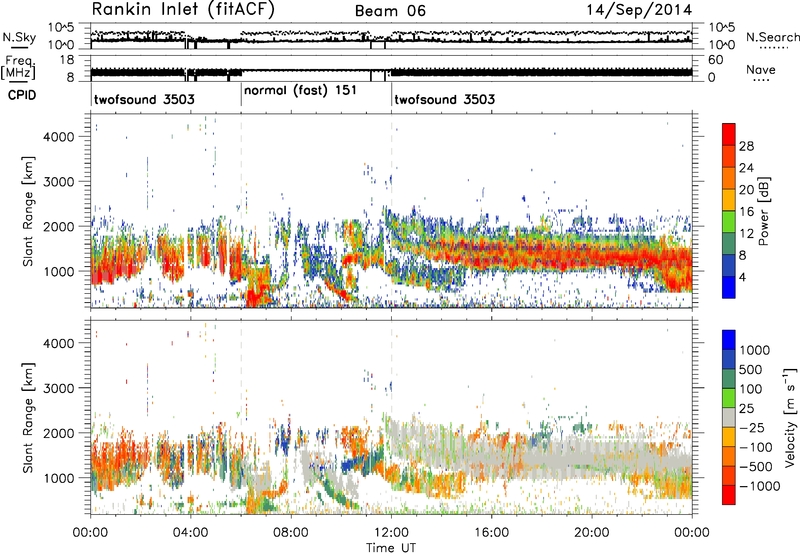Click the 16:00 time tick label
Image resolution: width=800 pixels, height=554 pixels.
[491, 532]
